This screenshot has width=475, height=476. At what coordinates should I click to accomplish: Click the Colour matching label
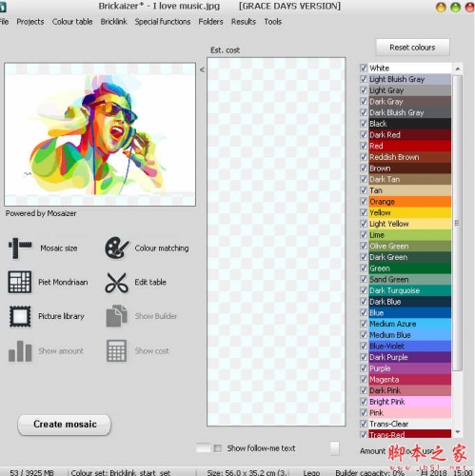162,248
